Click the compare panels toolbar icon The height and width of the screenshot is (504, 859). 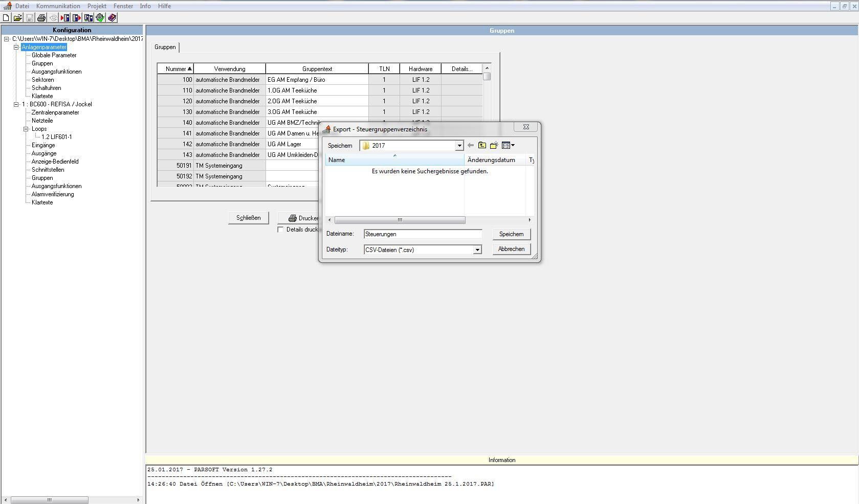pyautogui.click(x=89, y=18)
